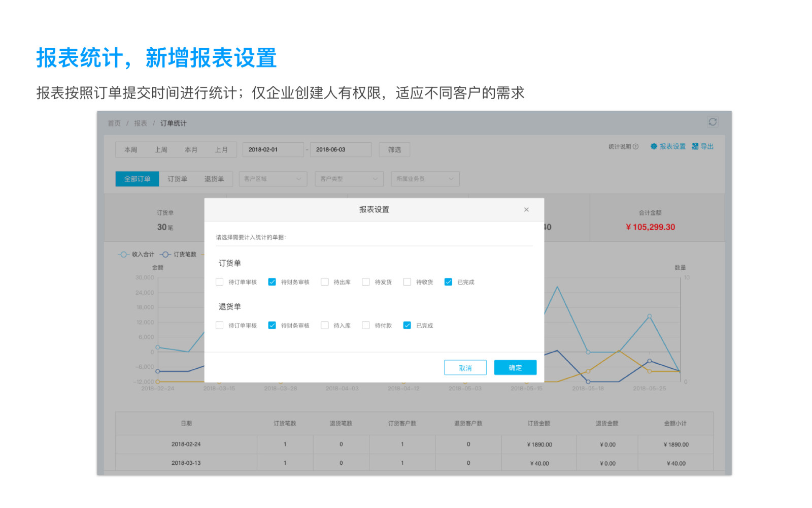Viewport: 812px width, 508px height.
Task: Open 报表设置 gear icon
Action: coord(654,146)
